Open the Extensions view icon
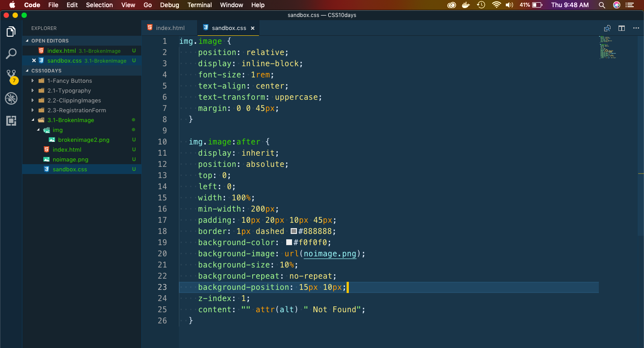 point(11,121)
